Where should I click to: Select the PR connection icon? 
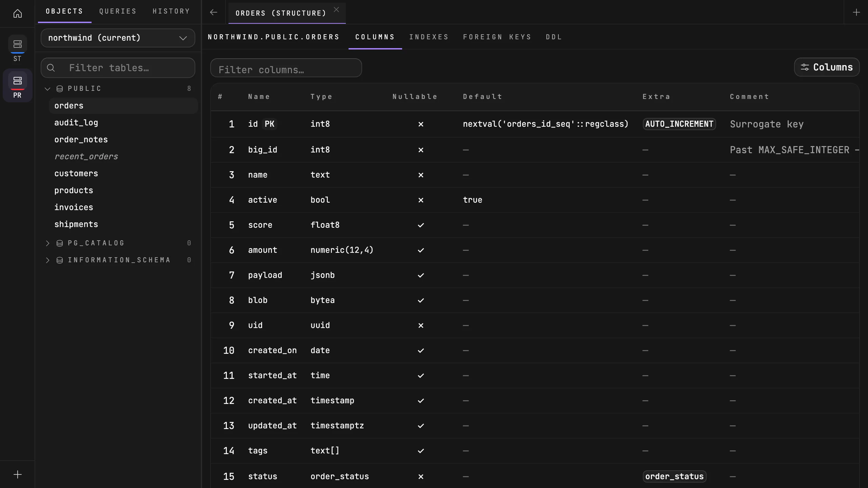click(x=18, y=81)
